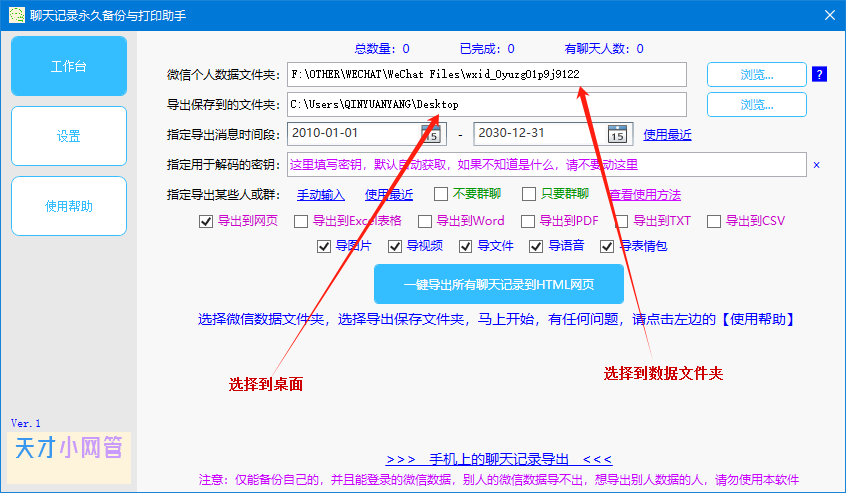848x495 pixels.
Task: Clear the decryption key with the × icon
Action: coord(816,165)
